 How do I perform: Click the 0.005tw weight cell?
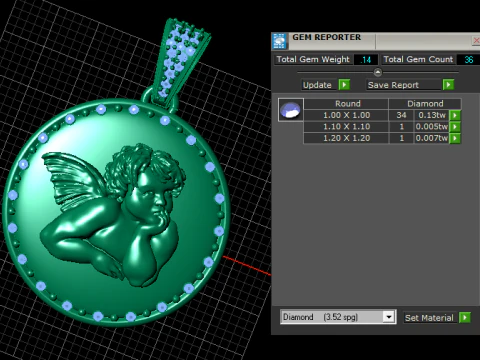[x=432, y=127]
